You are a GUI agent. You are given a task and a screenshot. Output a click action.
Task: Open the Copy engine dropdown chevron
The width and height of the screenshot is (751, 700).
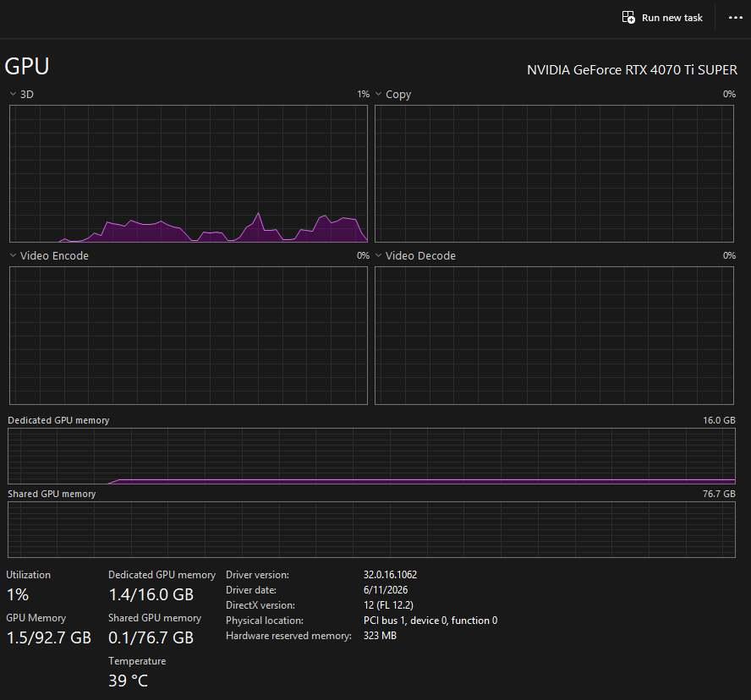point(378,95)
